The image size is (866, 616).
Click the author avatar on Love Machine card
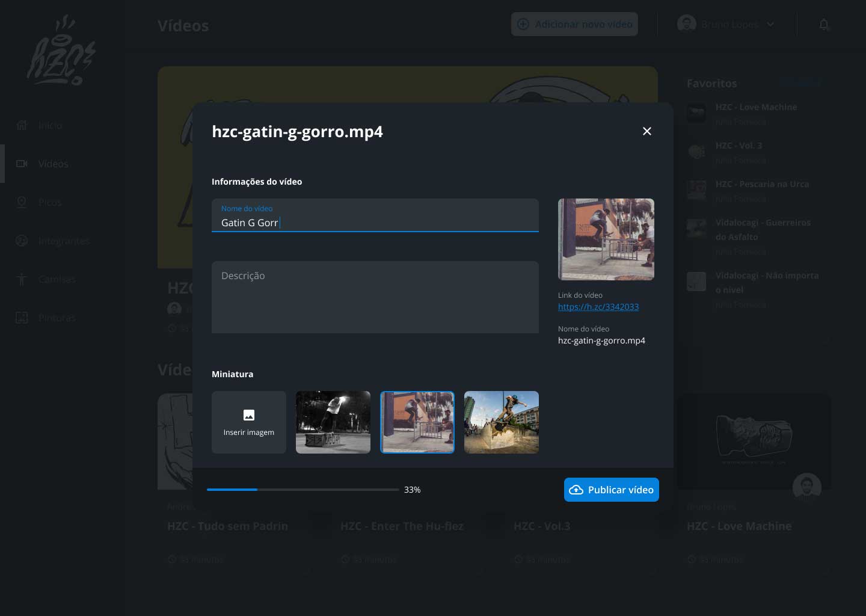[x=807, y=487]
